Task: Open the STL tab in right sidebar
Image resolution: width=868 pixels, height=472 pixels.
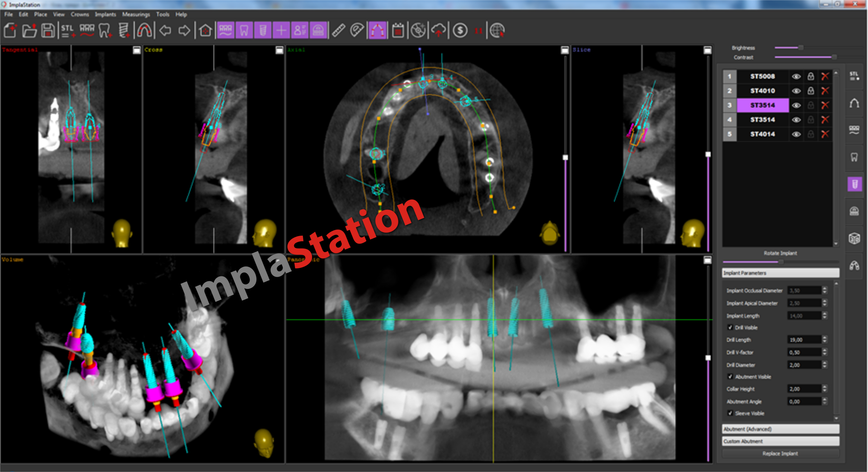Action: 854,76
